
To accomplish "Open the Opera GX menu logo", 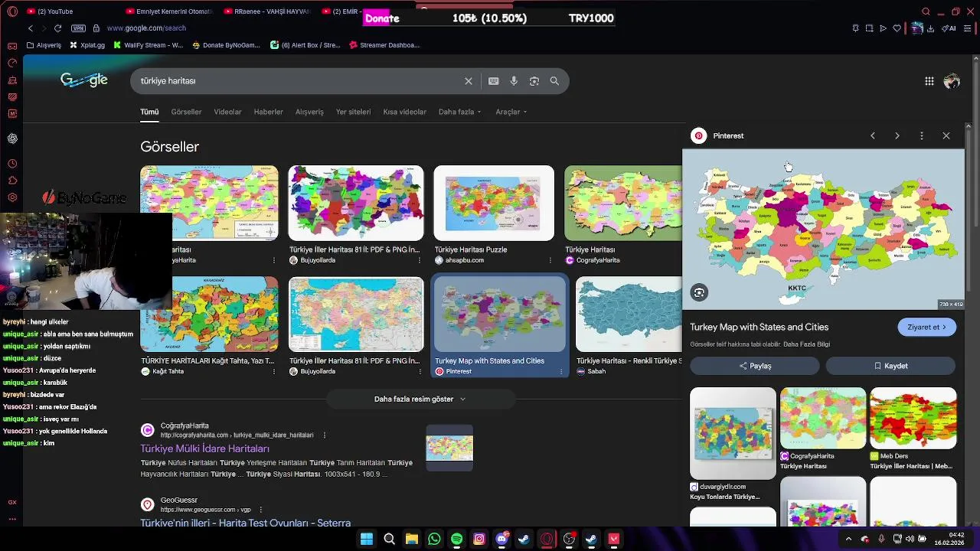I will 12,11.
